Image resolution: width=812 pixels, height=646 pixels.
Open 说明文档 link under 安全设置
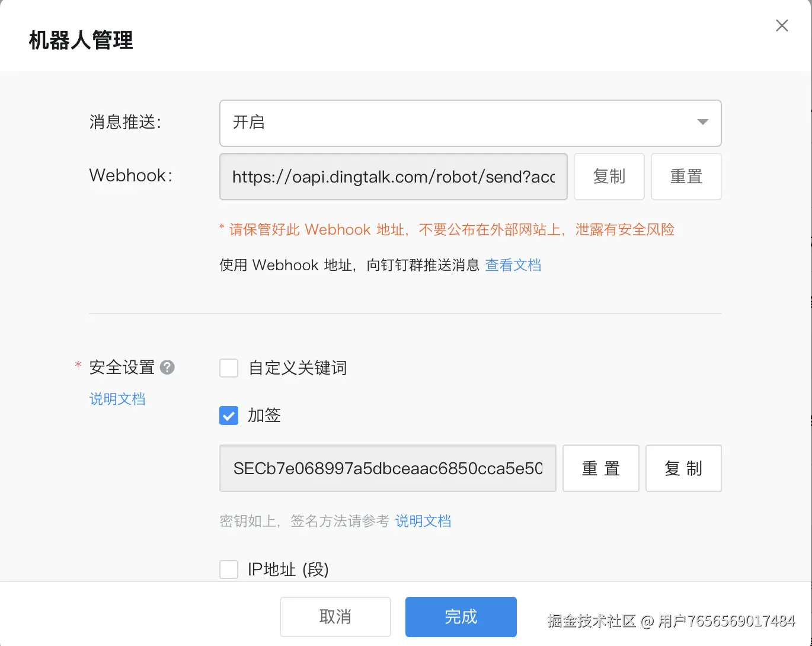(117, 399)
